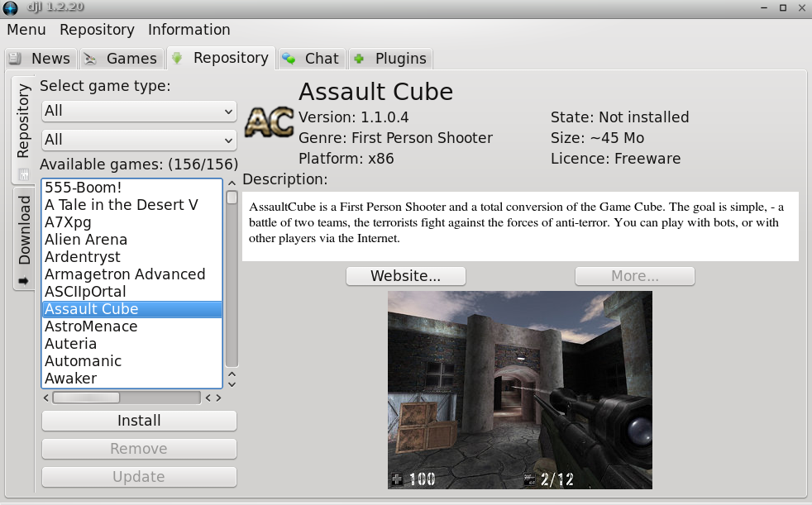812x505 pixels.
Task: Select A7Xpg in the games list
Action: pyautogui.click(x=132, y=222)
